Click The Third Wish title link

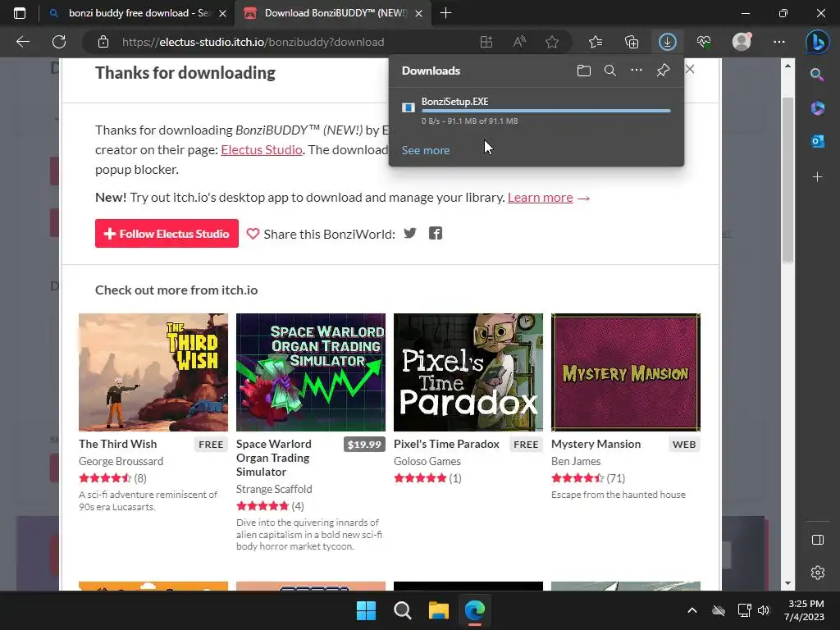point(118,444)
